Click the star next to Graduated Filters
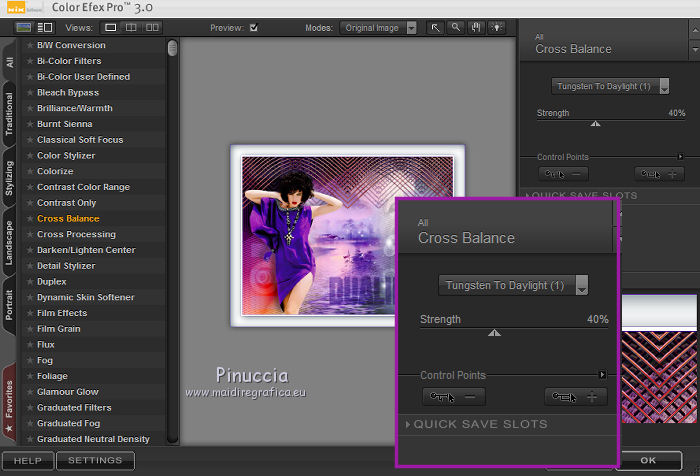The width and height of the screenshot is (700, 476). 29,407
